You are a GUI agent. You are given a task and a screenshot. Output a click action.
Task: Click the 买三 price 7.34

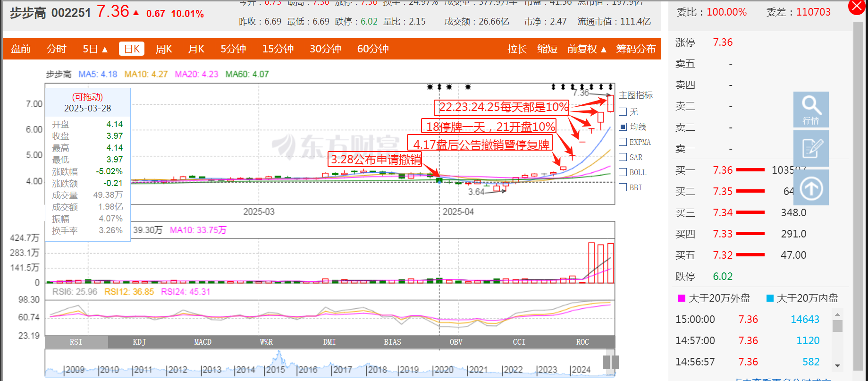723,213
